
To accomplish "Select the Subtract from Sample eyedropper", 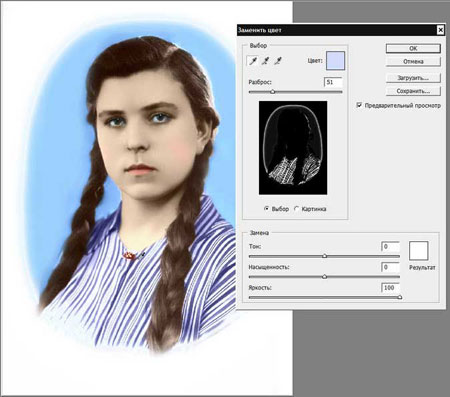I will (x=278, y=61).
